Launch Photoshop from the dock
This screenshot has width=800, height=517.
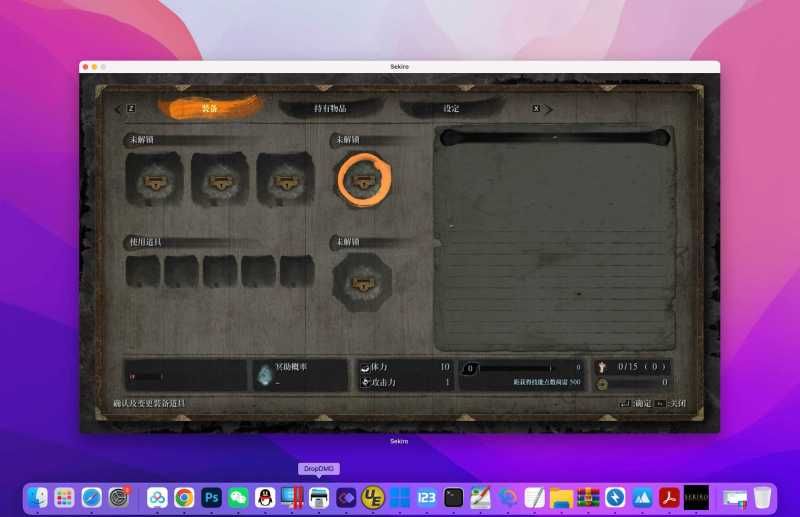coord(211,498)
